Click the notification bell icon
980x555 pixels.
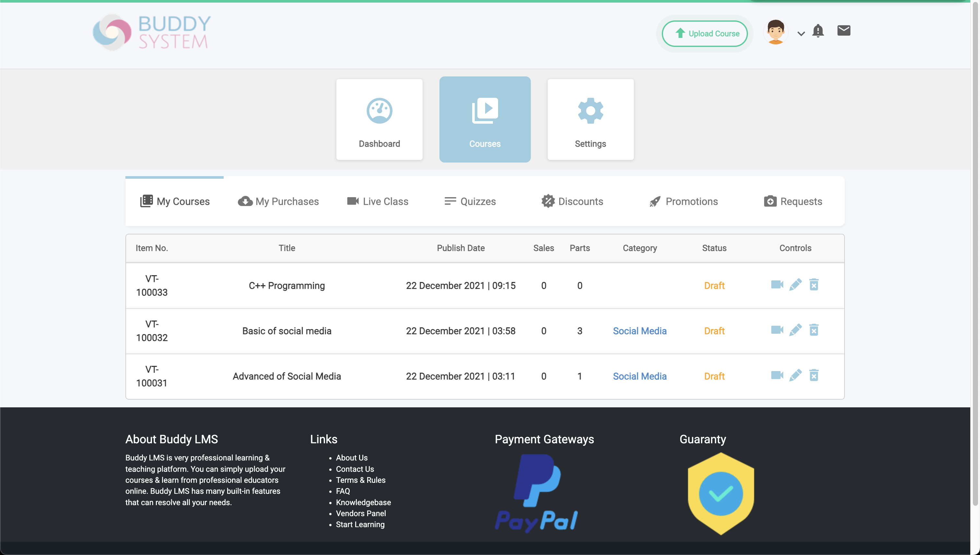[x=818, y=31]
